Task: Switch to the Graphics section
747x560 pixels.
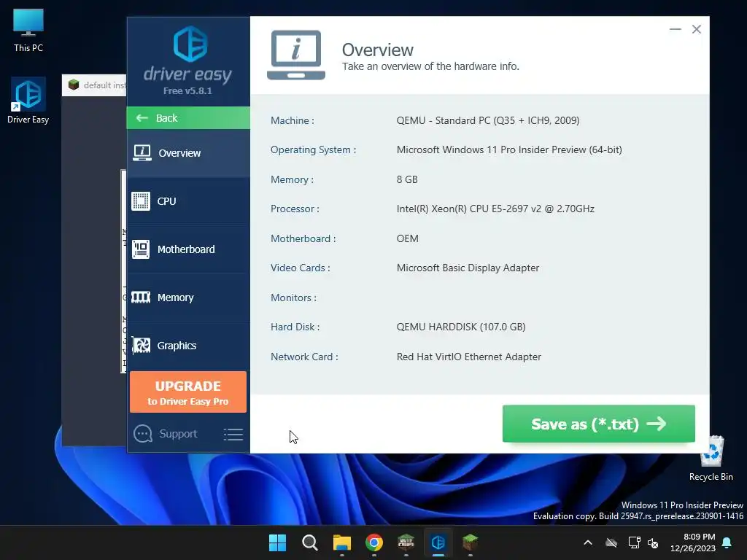Action: pyautogui.click(x=188, y=345)
